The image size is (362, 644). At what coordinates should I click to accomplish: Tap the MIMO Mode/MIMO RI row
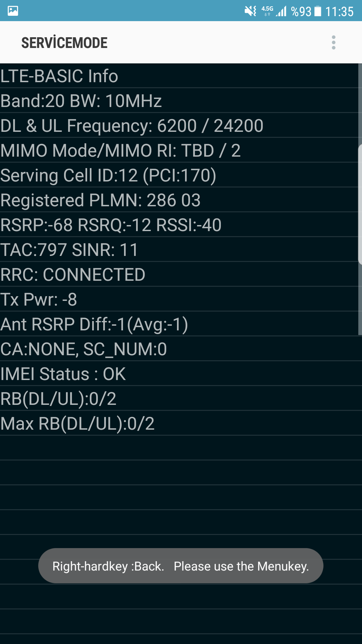[x=179, y=150]
